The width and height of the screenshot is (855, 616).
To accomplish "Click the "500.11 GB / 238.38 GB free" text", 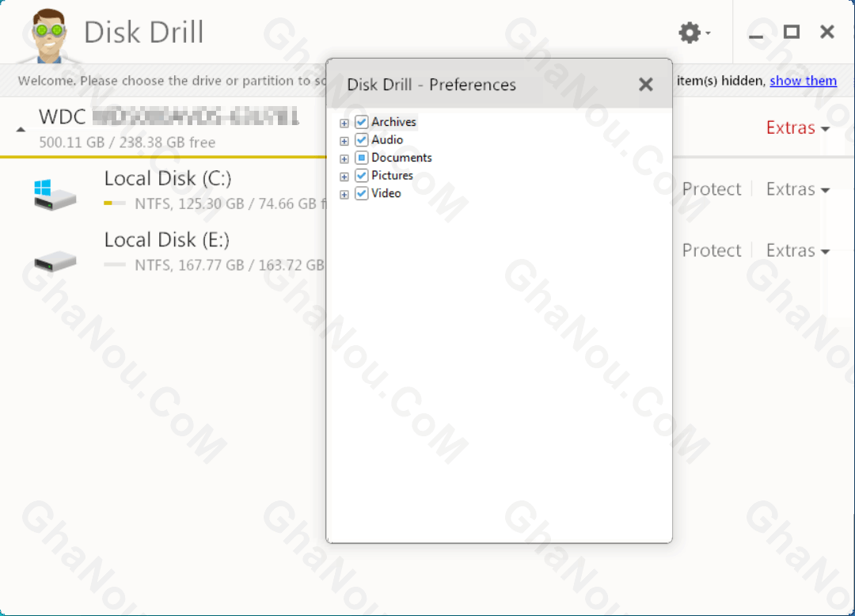I will point(127,143).
